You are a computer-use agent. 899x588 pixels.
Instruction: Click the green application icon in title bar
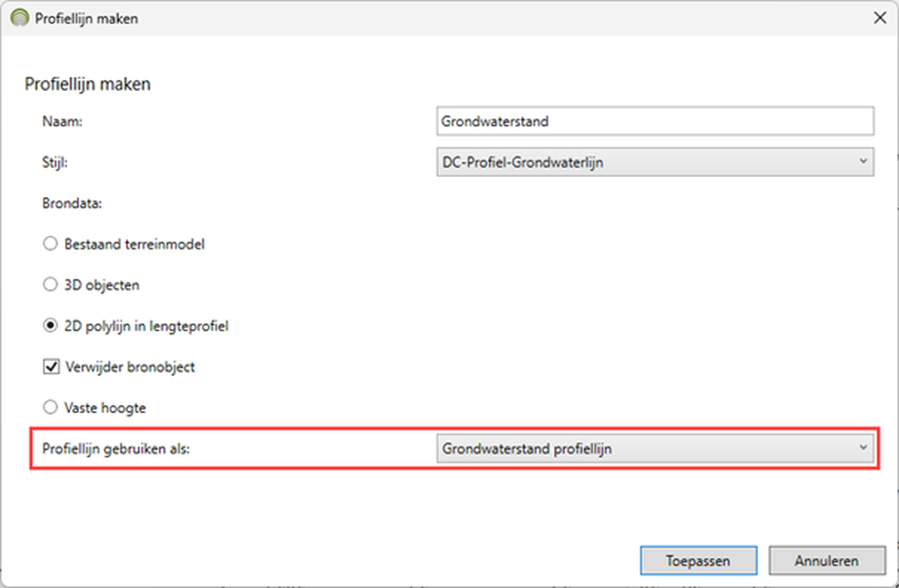pos(19,18)
